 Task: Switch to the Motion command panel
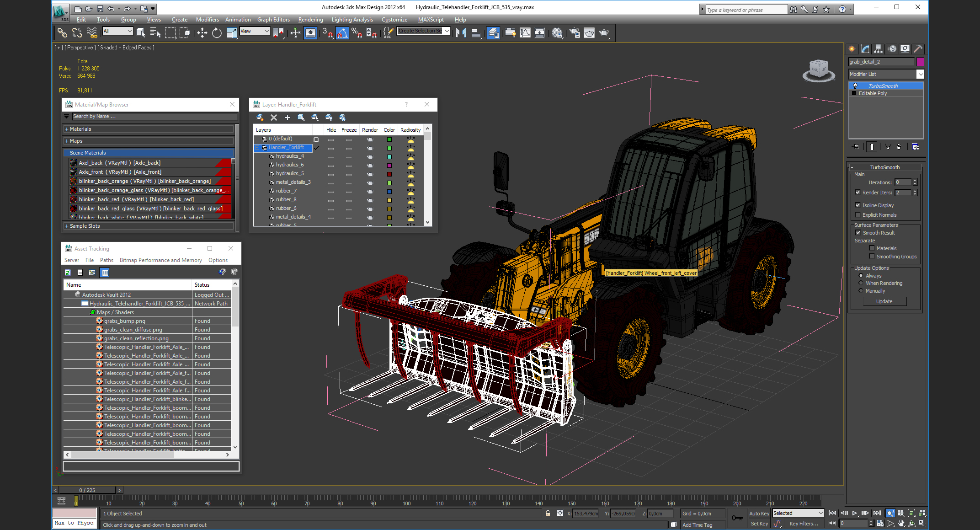pyautogui.click(x=892, y=49)
